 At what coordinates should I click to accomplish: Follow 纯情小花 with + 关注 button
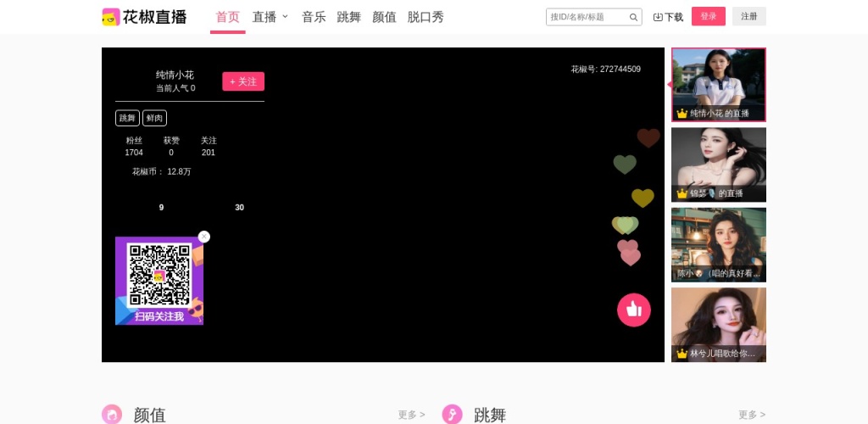click(243, 81)
